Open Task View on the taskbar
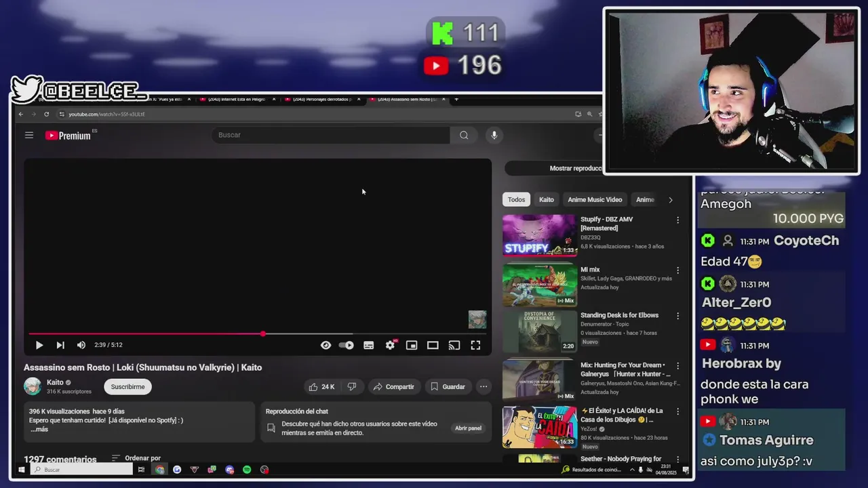Screen dimensions: 868x488 (x=141, y=470)
